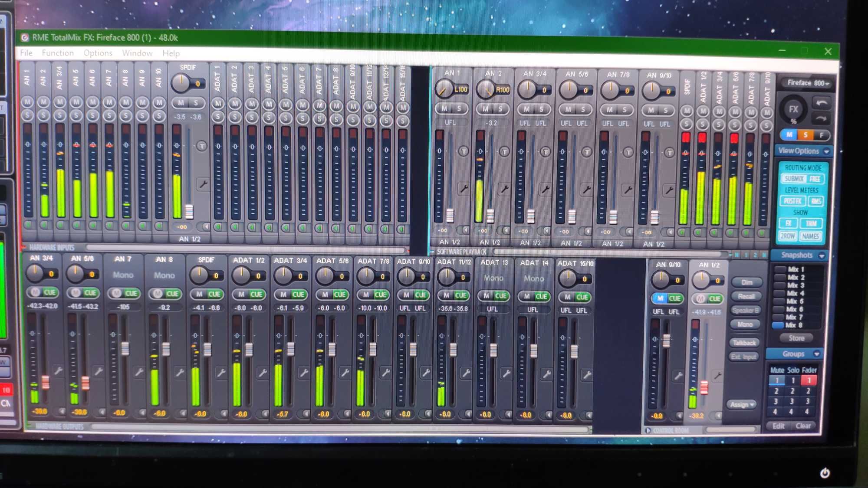Collapse the Control Room section arrow

(x=648, y=431)
